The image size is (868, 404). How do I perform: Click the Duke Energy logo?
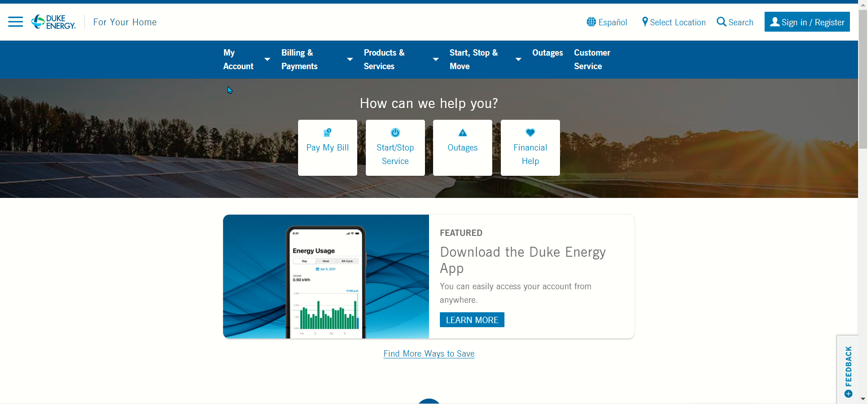click(x=53, y=22)
